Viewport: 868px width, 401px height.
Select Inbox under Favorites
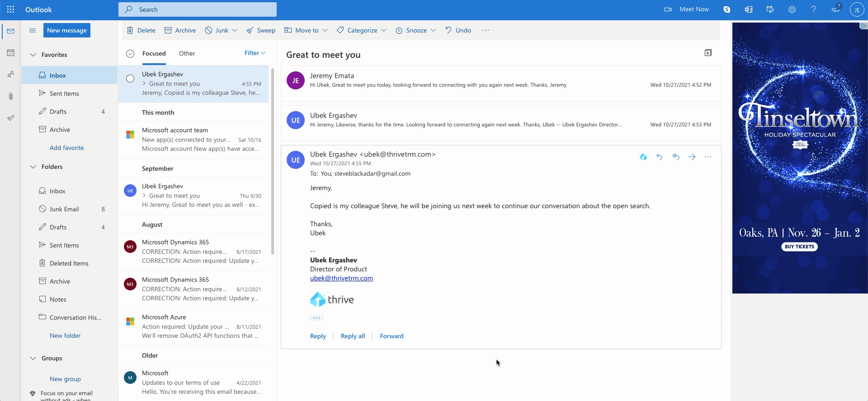coord(70,75)
